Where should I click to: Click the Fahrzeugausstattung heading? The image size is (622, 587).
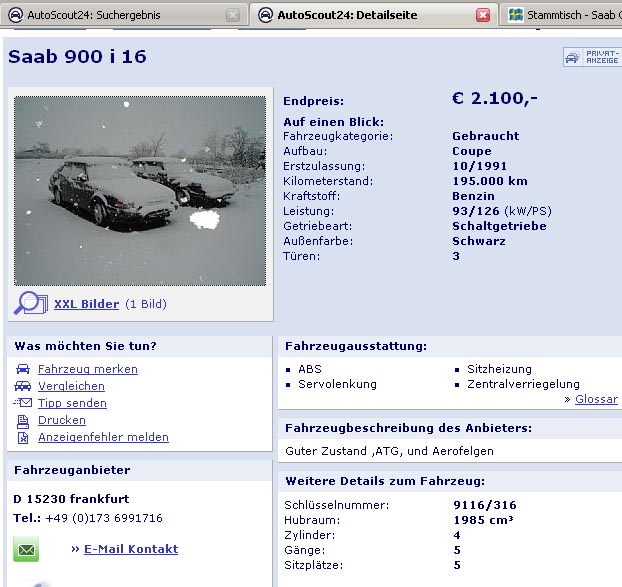point(356,346)
